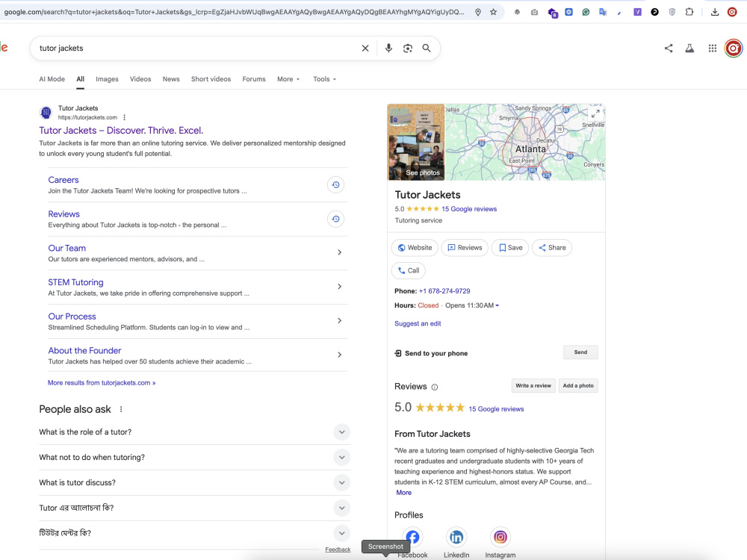
Task: Expand business hours dropdown arrow
Action: tap(497, 305)
